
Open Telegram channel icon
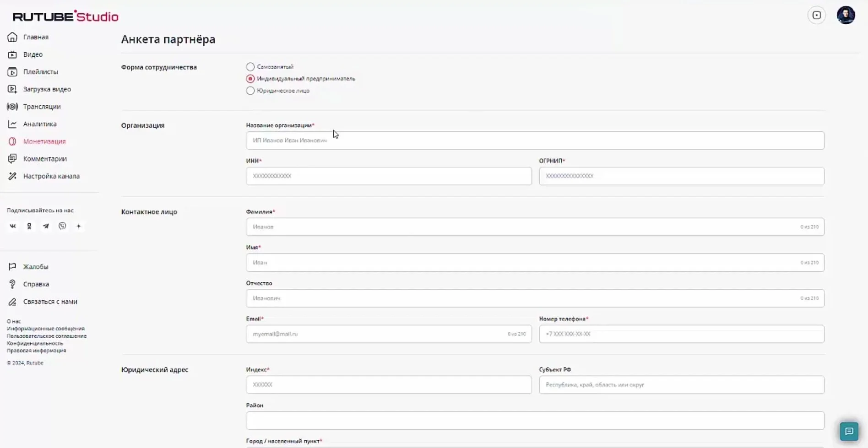tap(46, 226)
